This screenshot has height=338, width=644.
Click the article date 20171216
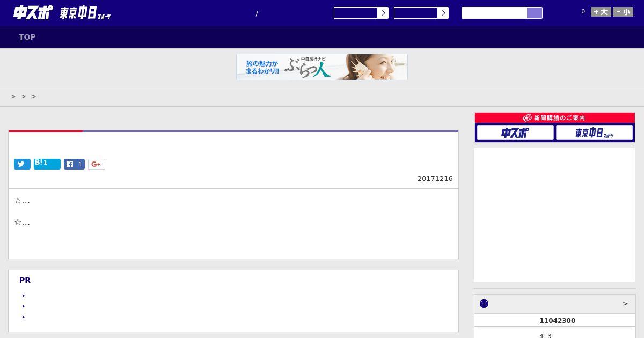coord(435,178)
